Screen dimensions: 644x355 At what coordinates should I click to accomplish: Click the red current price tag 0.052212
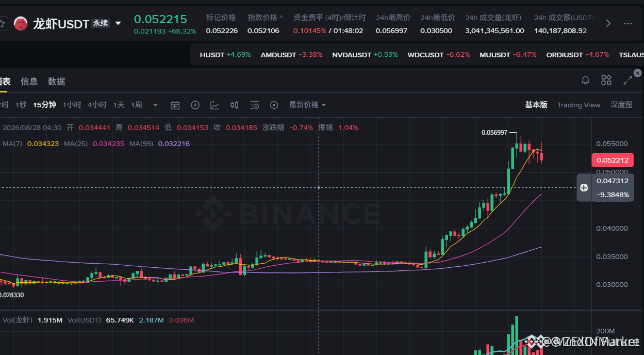(613, 160)
